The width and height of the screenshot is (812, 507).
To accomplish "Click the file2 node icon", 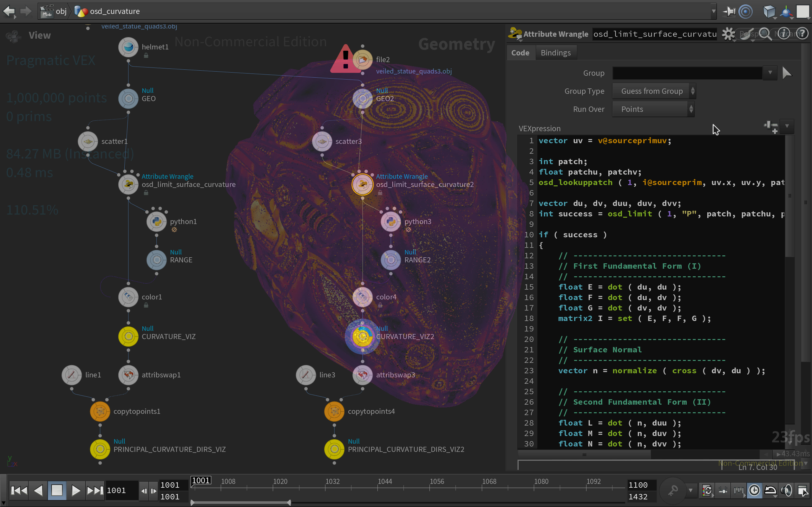I will coord(362,60).
